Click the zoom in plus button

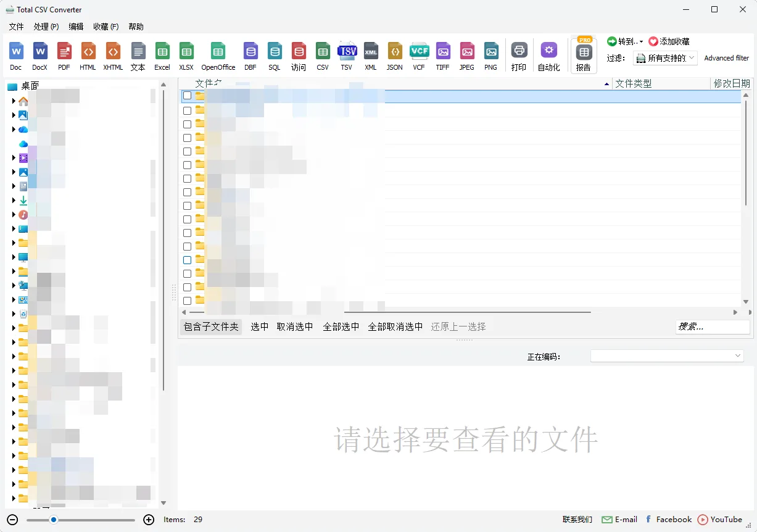coord(149,520)
